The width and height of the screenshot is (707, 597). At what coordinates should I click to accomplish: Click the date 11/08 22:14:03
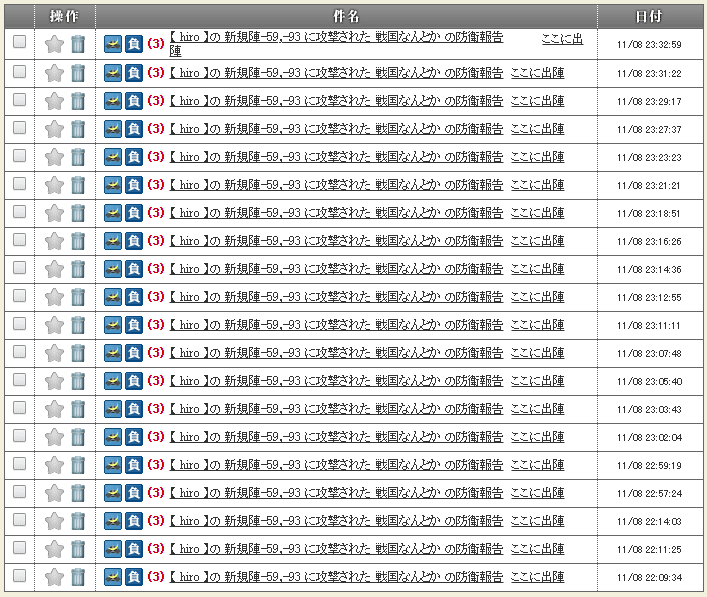pyautogui.click(x=649, y=521)
